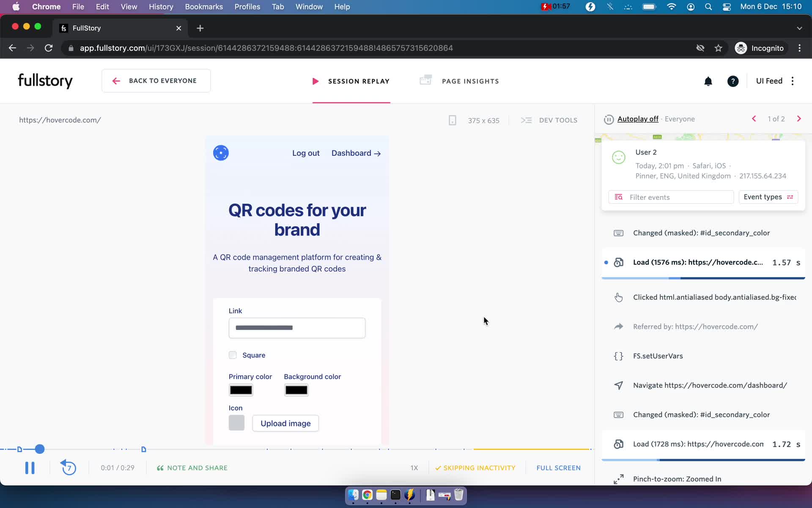This screenshot has height=508, width=812.
Task: Toggle the Square checkbox
Action: 233,355
